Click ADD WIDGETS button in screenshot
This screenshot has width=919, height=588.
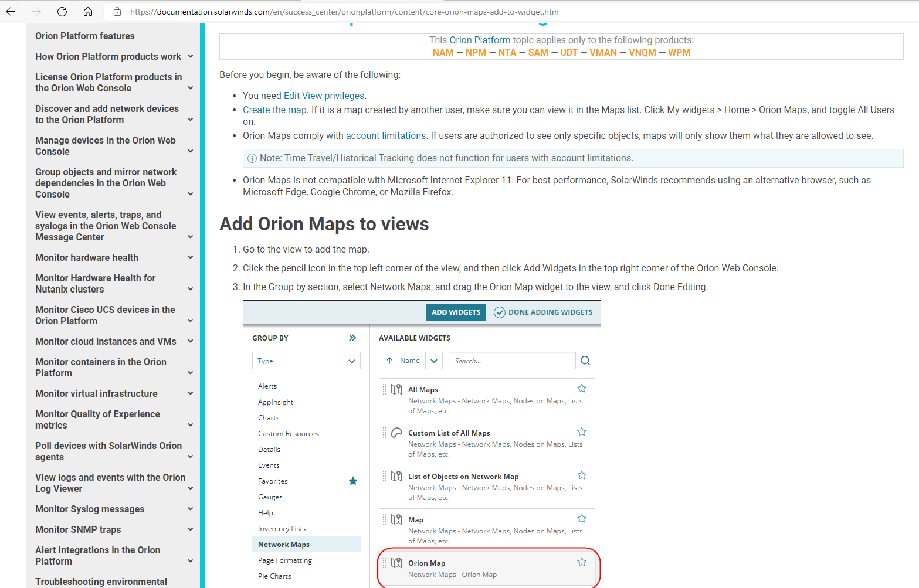click(x=456, y=312)
